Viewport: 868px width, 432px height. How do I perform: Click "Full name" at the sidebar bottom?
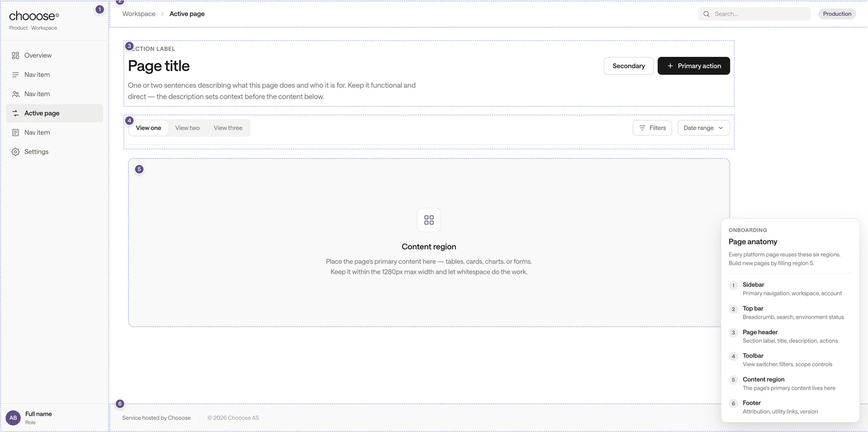39,414
